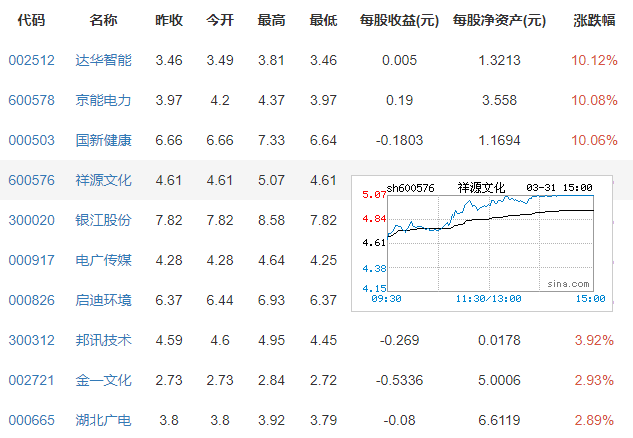
Task: Select 10.12% change value for 达华智能
Action: pos(594,61)
